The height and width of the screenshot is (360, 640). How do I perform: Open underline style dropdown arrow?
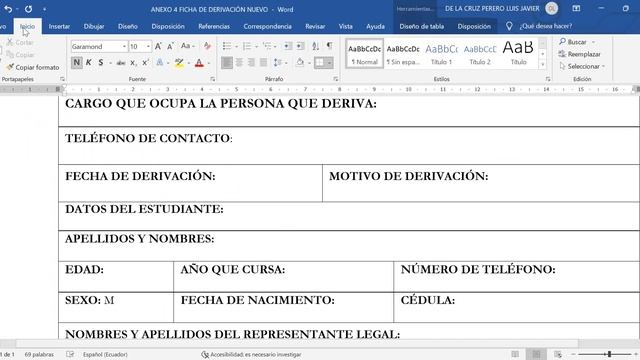pyautogui.click(x=110, y=63)
